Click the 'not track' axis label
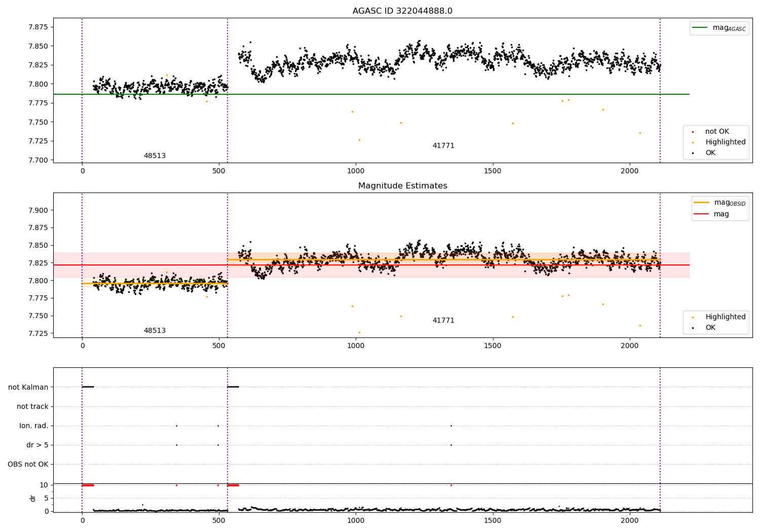Viewport: 760px width, 532px height. coord(32,407)
